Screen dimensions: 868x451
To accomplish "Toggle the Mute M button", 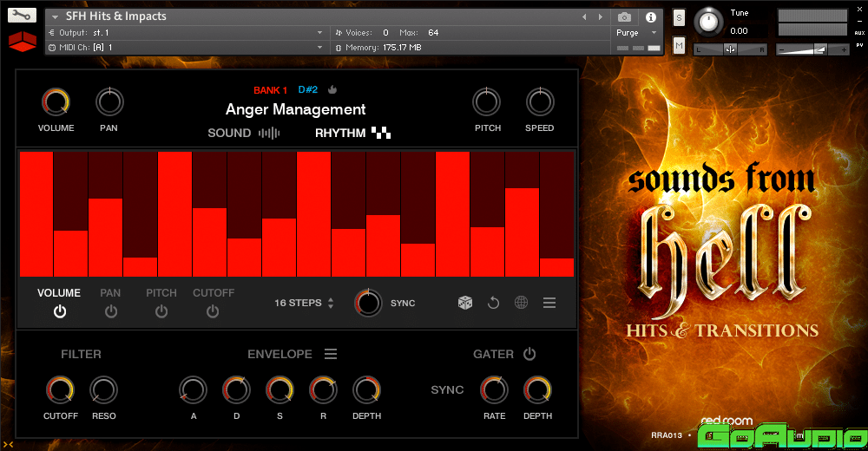I will [x=680, y=45].
